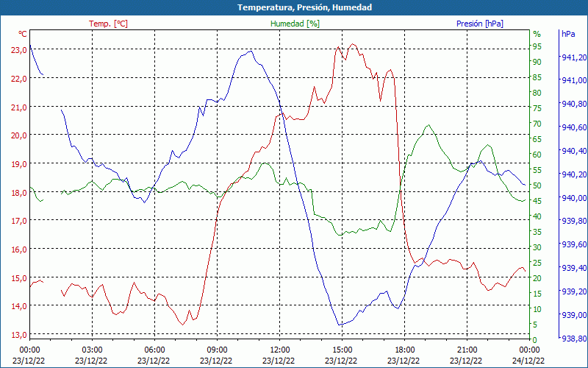Click the 35 humidity axis value
This screenshot has width=588, height=368.
[537, 232]
